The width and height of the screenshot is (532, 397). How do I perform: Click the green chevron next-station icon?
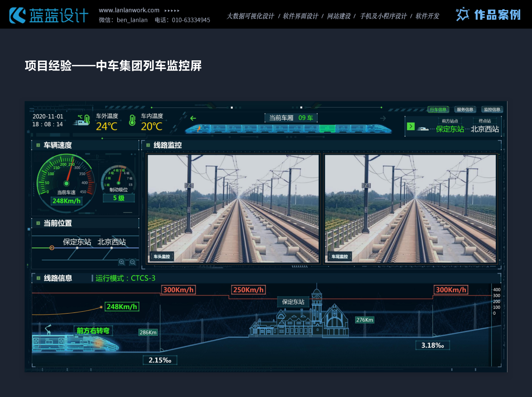pyautogui.click(x=411, y=126)
